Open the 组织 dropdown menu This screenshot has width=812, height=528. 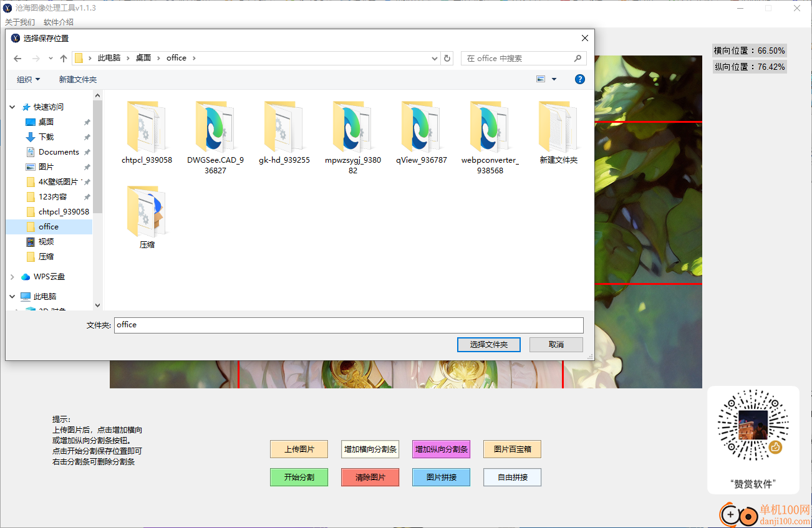click(x=29, y=79)
